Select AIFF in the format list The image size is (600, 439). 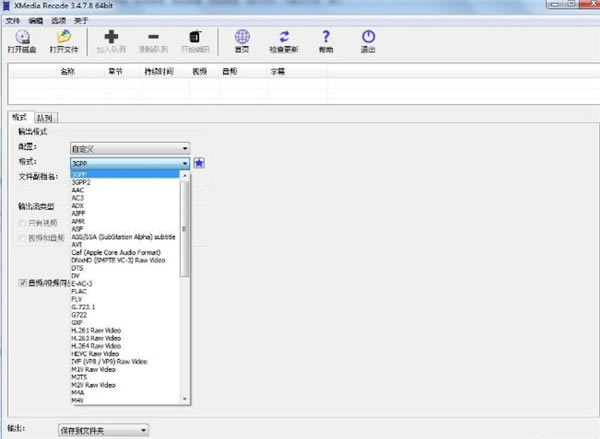click(x=125, y=214)
